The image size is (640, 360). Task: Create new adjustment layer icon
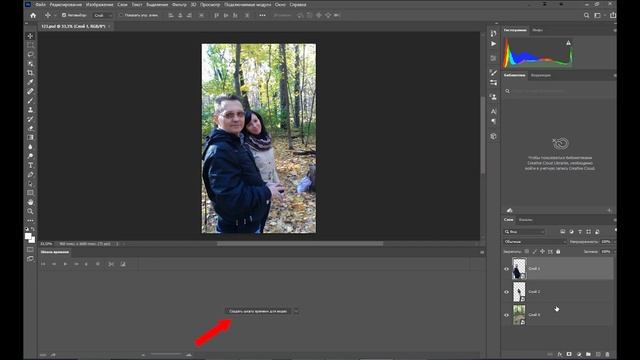point(579,354)
